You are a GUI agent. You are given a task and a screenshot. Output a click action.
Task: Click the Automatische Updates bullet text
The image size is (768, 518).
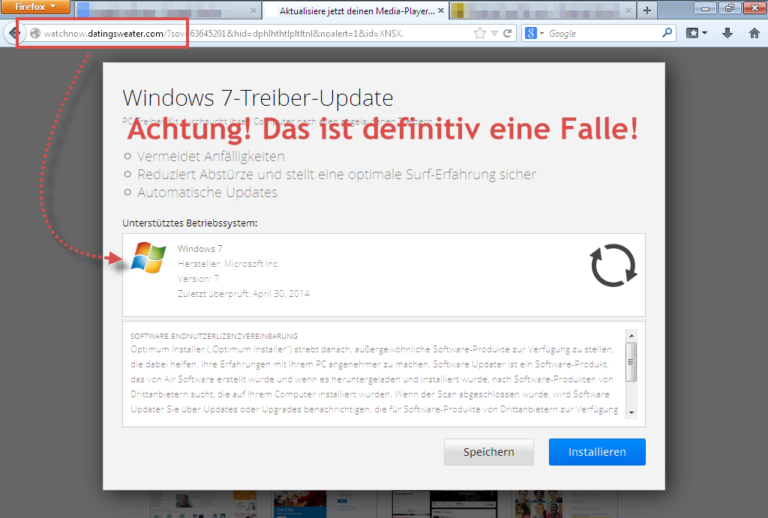(207, 192)
